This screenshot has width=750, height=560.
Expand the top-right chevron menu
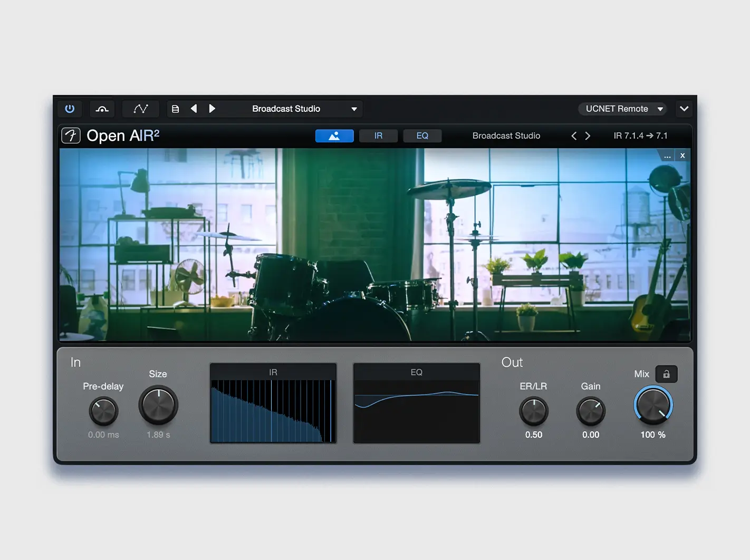(684, 109)
